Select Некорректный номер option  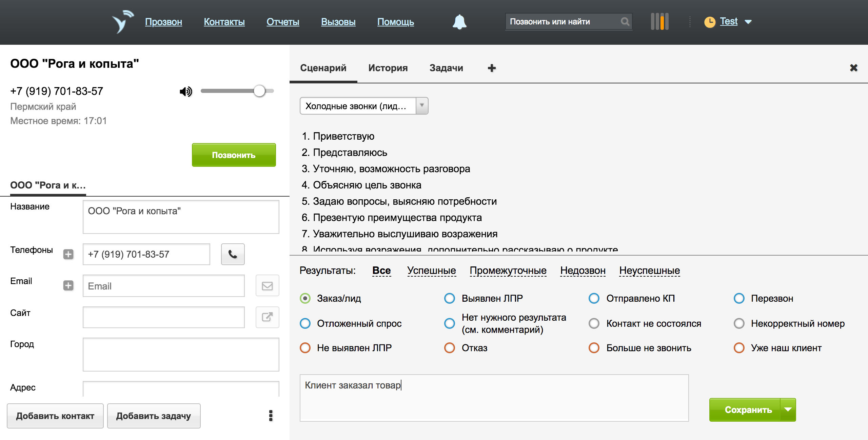pyautogui.click(x=739, y=323)
